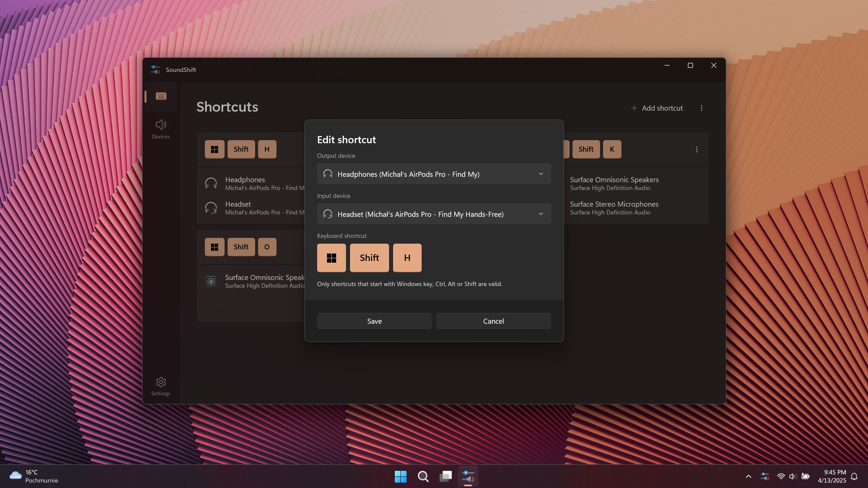Switch to the Devices tab

tap(161, 129)
